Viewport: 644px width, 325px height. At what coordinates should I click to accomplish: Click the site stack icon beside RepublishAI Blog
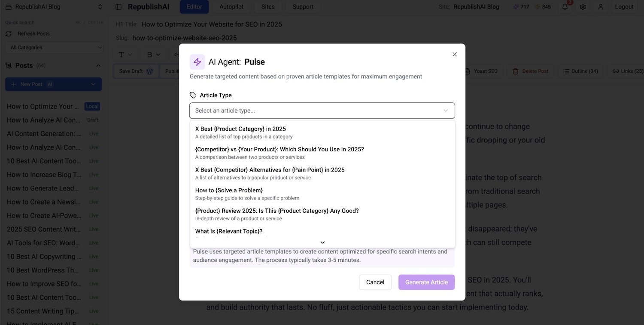click(9, 7)
